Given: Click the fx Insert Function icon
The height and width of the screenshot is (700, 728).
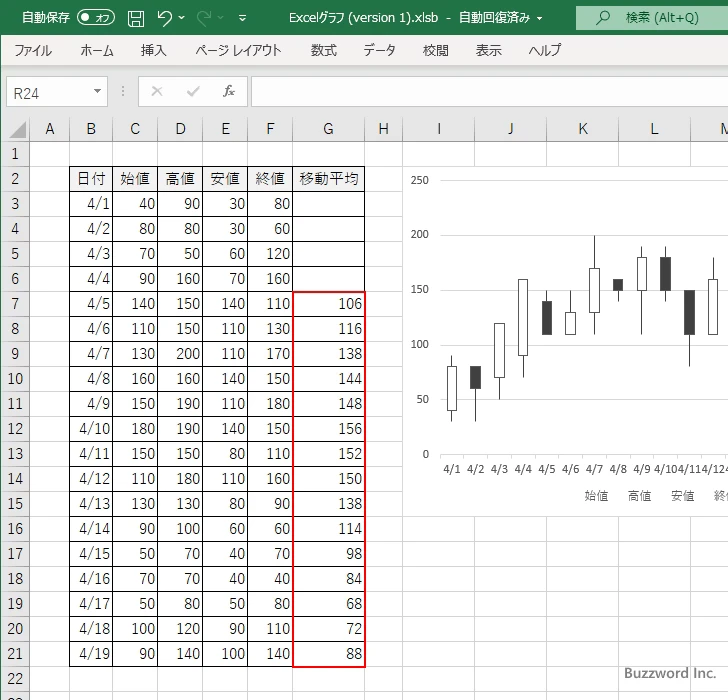Looking at the screenshot, I should click(x=229, y=91).
